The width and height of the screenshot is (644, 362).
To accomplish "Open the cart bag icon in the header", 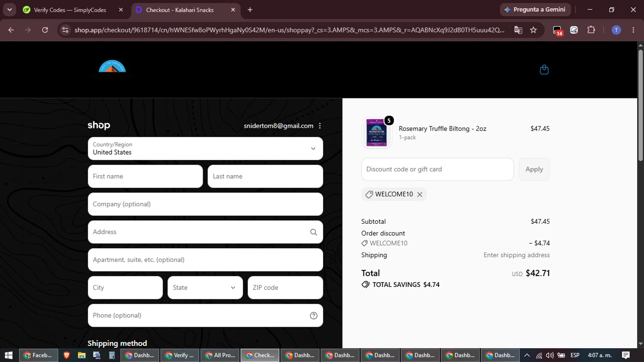I will [544, 70].
